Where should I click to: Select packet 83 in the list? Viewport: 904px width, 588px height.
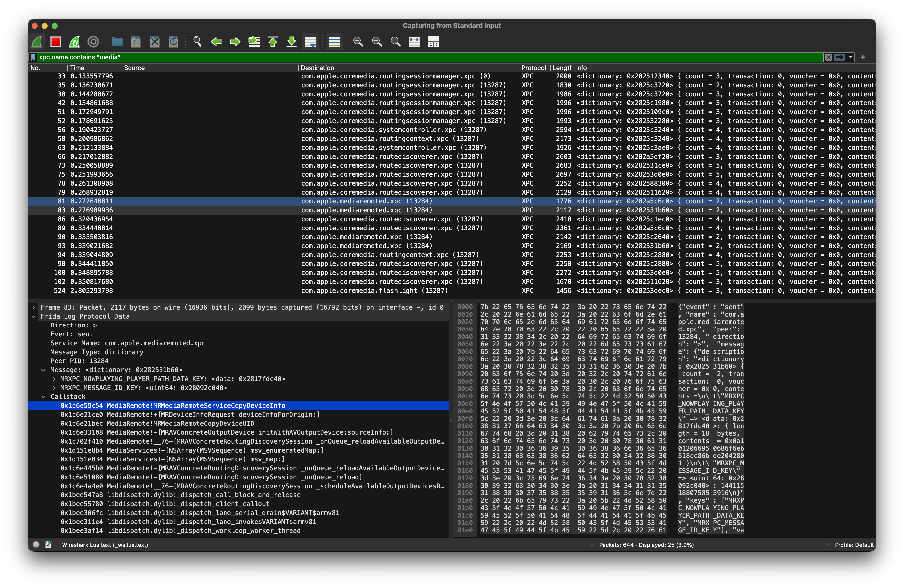pyautogui.click(x=452, y=210)
